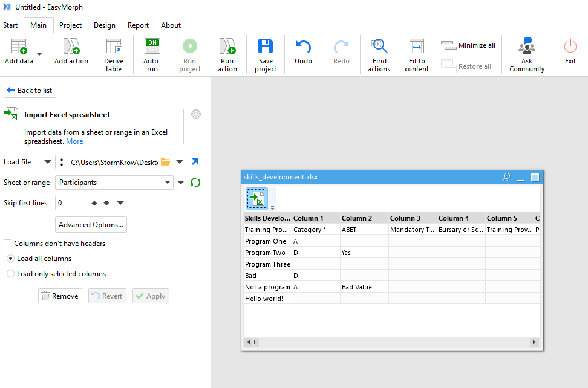The width and height of the screenshot is (588, 388).
Task: Open the Report ribbon tab
Action: [x=138, y=25]
